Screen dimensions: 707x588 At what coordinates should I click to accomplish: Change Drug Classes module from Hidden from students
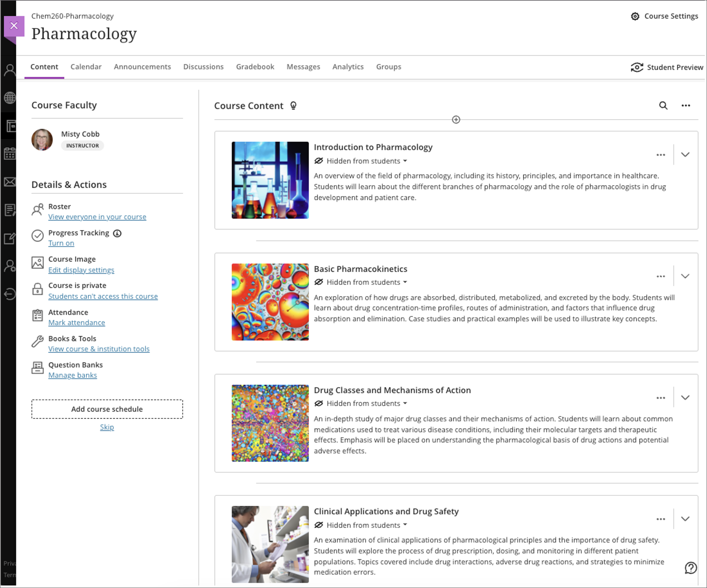(x=363, y=403)
